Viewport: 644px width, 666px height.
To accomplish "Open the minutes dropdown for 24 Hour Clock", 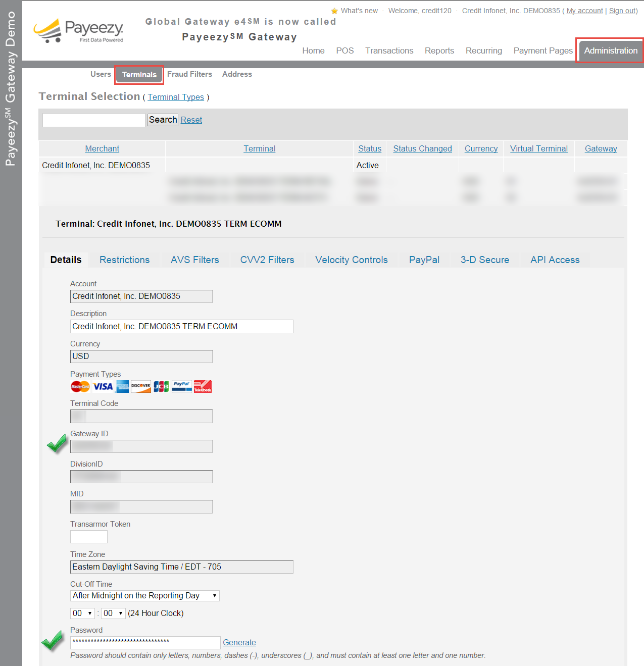I will 113,613.
